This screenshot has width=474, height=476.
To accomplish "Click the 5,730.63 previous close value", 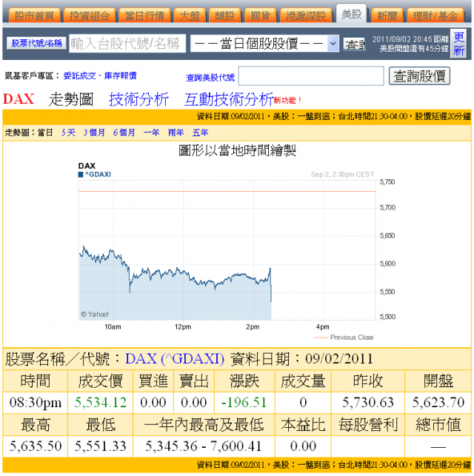I will 368,403.
